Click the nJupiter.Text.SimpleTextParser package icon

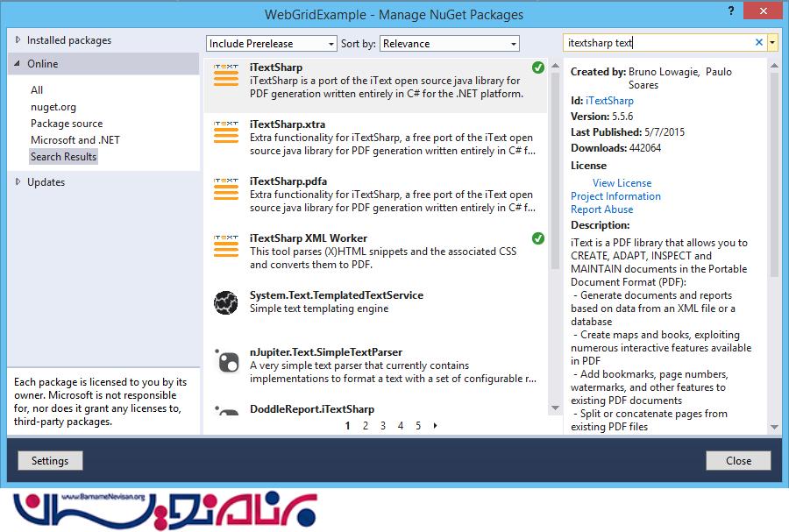click(226, 360)
